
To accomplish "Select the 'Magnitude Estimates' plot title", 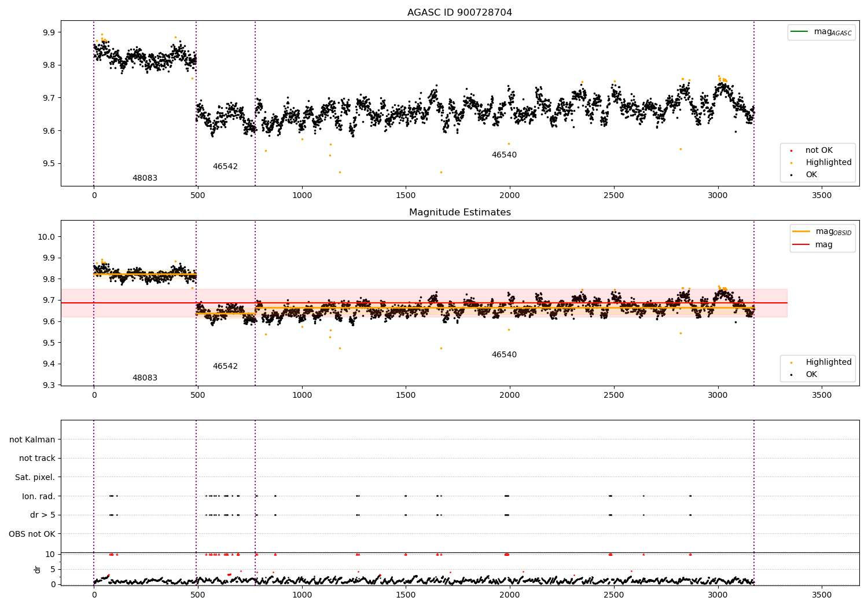I will point(459,213).
